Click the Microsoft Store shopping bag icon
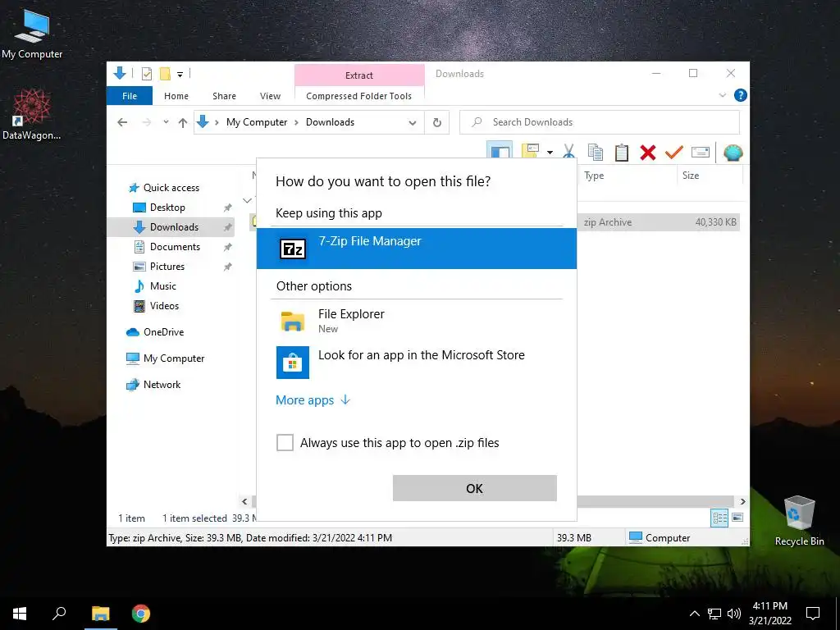Image resolution: width=840 pixels, height=630 pixels. click(x=293, y=362)
